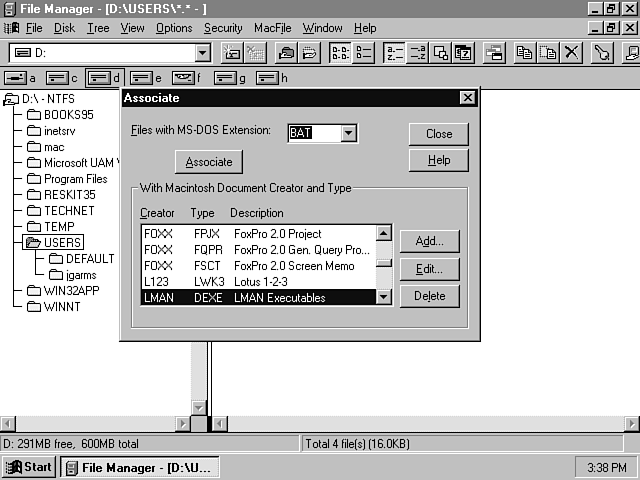
Task: Select floppy drive a icon
Action: click(x=19, y=77)
